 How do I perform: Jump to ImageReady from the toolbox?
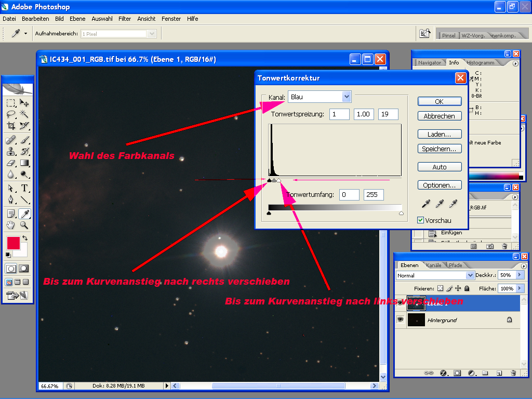click(x=17, y=296)
